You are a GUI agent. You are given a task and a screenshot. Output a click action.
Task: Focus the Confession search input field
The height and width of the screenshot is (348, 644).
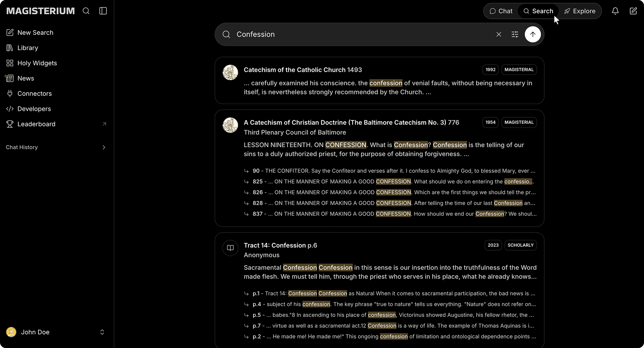362,34
